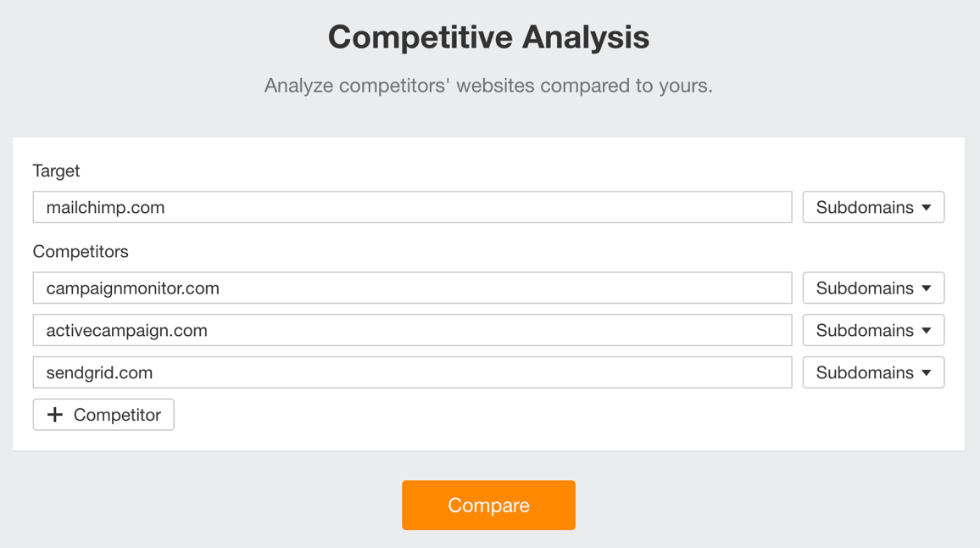Open the Subdomains dropdown for activecampaign.com

click(872, 331)
